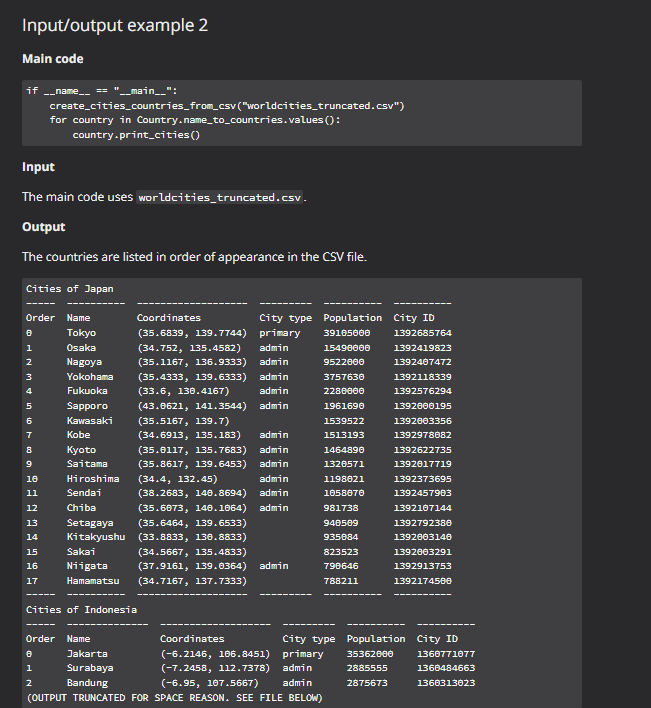Click the Setagaya population '940509'
651x708 pixels.
coord(341,522)
